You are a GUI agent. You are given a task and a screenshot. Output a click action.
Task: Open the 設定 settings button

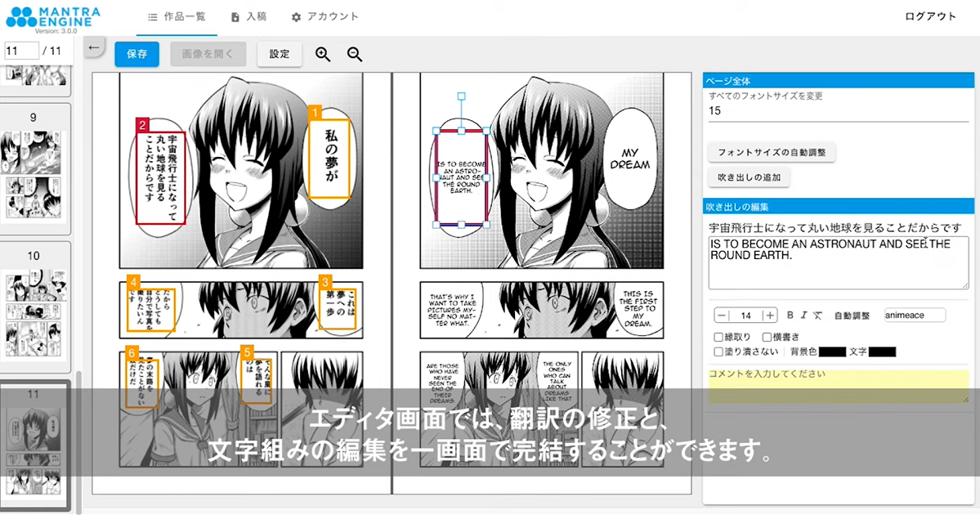[280, 55]
